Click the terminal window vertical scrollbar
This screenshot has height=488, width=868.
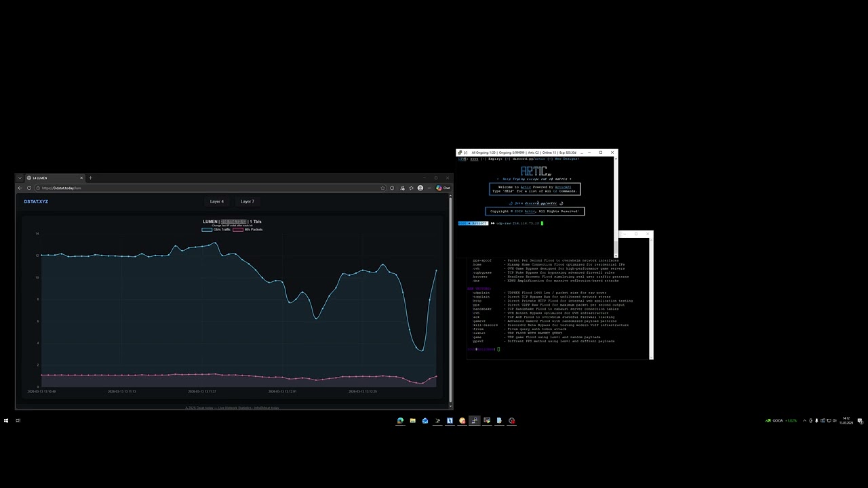616,207
